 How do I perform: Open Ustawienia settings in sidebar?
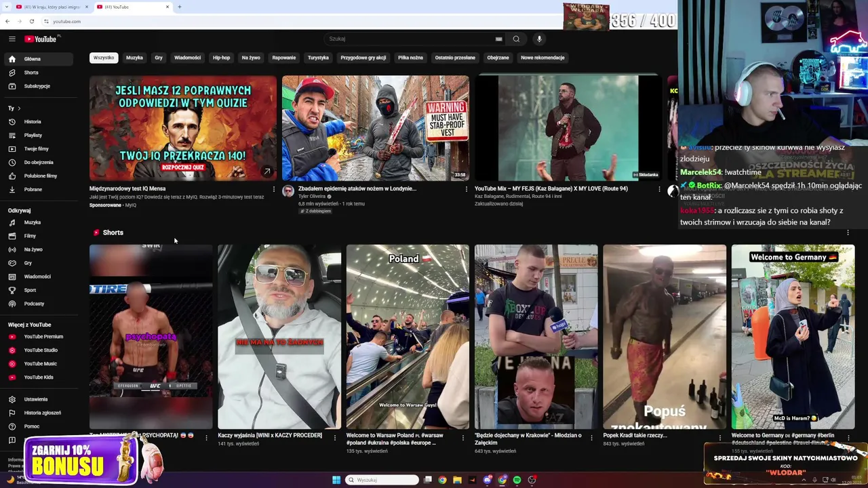[x=38, y=399]
